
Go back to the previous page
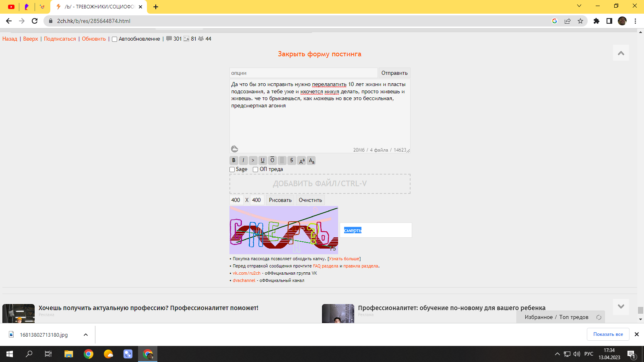point(9,21)
